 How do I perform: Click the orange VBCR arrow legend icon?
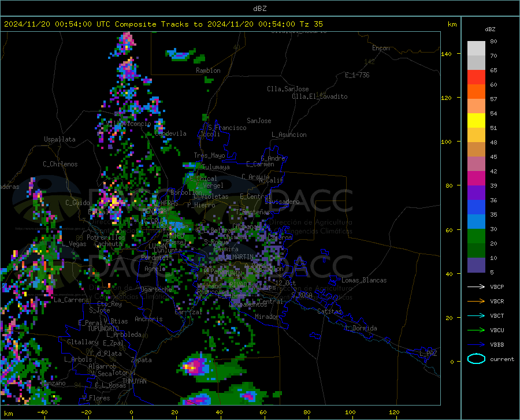click(476, 301)
